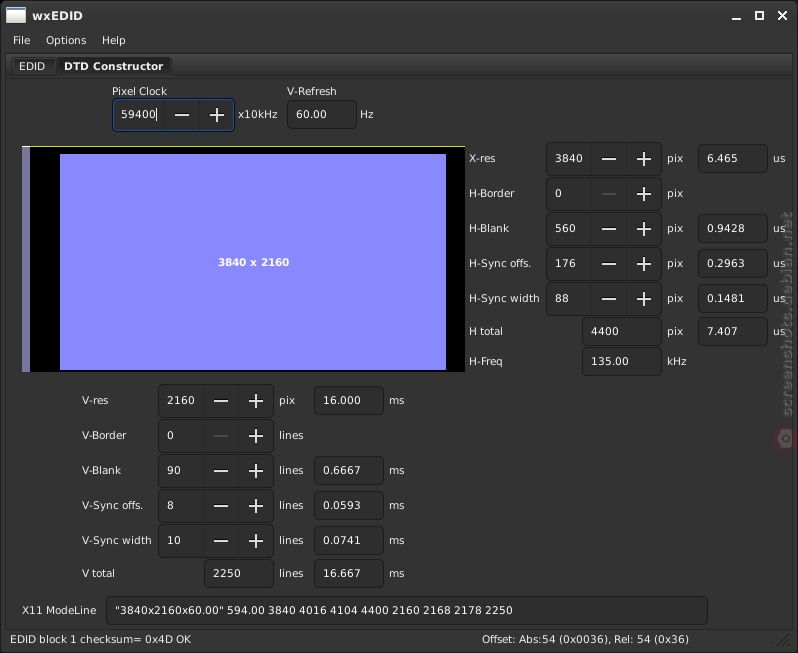Click the V-res field showing 2160

tap(181, 401)
